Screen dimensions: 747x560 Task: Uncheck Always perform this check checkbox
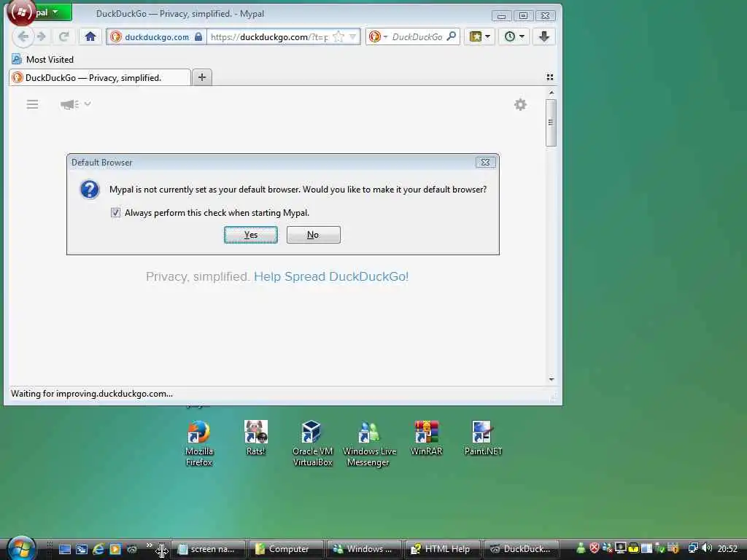(x=115, y=212)
